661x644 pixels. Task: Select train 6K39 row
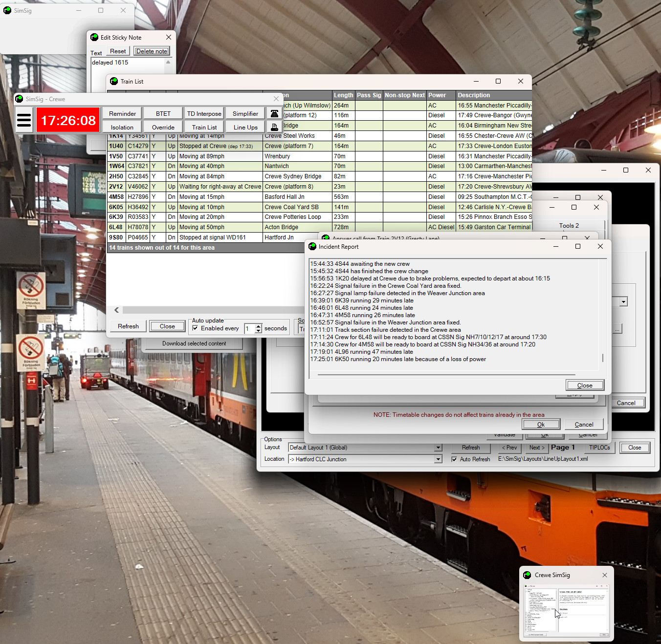click(x=320, y=217)
